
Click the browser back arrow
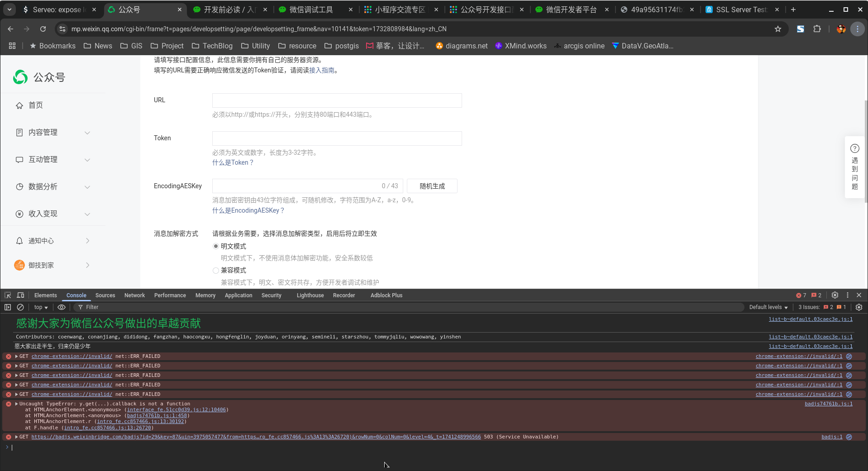10,29
